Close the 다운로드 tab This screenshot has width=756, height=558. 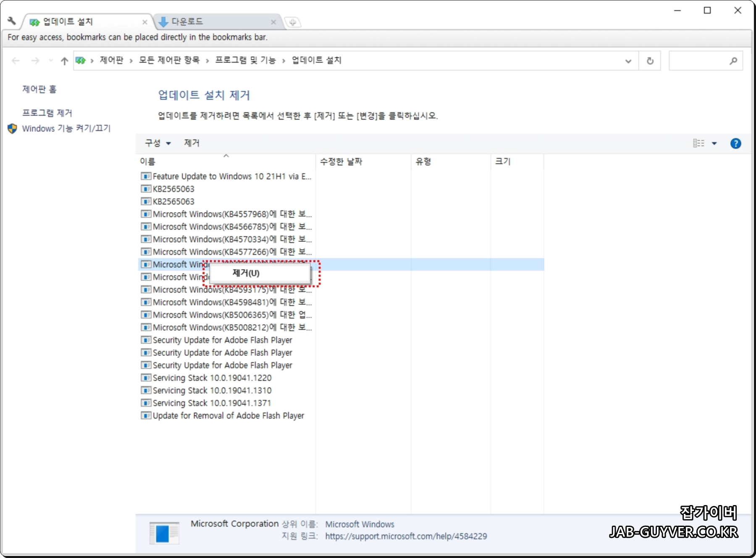[273, 22]
